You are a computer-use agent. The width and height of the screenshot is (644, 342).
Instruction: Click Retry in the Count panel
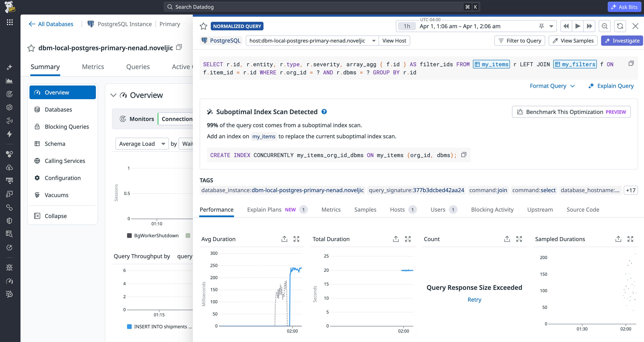[474, 299]
